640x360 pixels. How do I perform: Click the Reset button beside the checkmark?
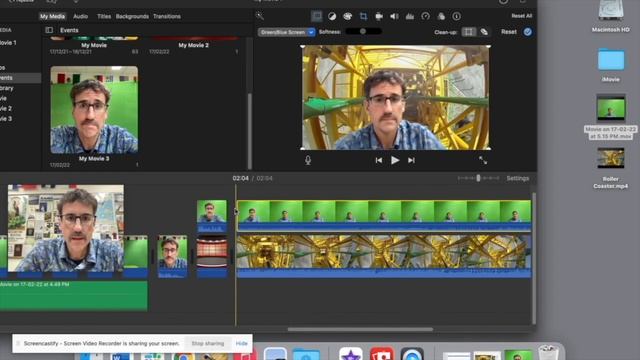(x=509, y=32)
